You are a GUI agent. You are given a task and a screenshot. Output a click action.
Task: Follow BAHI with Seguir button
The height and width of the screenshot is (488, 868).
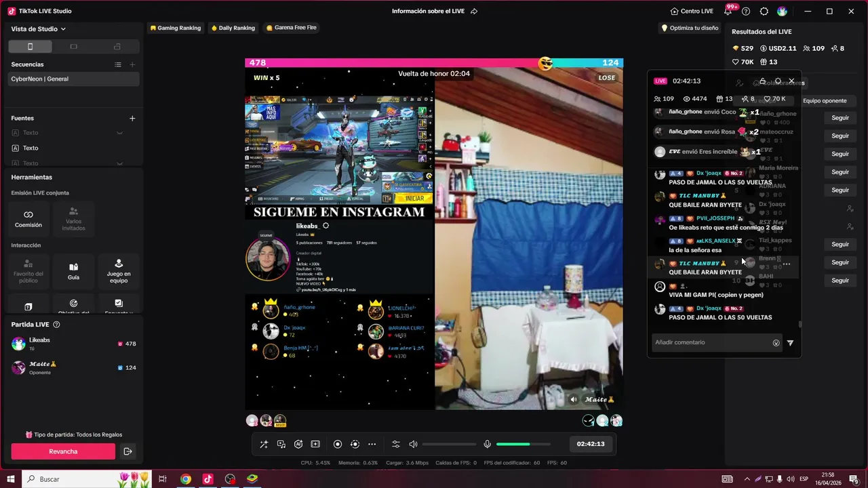tap(840, 280)
